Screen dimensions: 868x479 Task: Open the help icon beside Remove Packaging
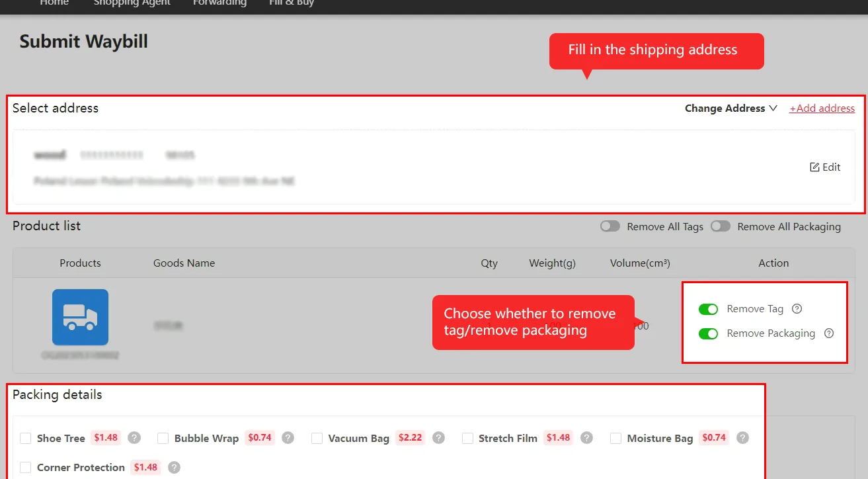tap(829, 333)
